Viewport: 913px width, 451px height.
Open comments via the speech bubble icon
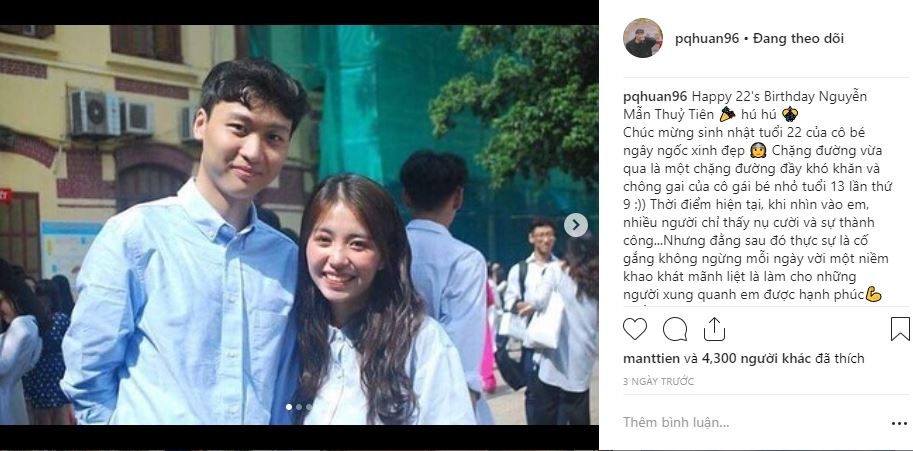tap(675, 329)
